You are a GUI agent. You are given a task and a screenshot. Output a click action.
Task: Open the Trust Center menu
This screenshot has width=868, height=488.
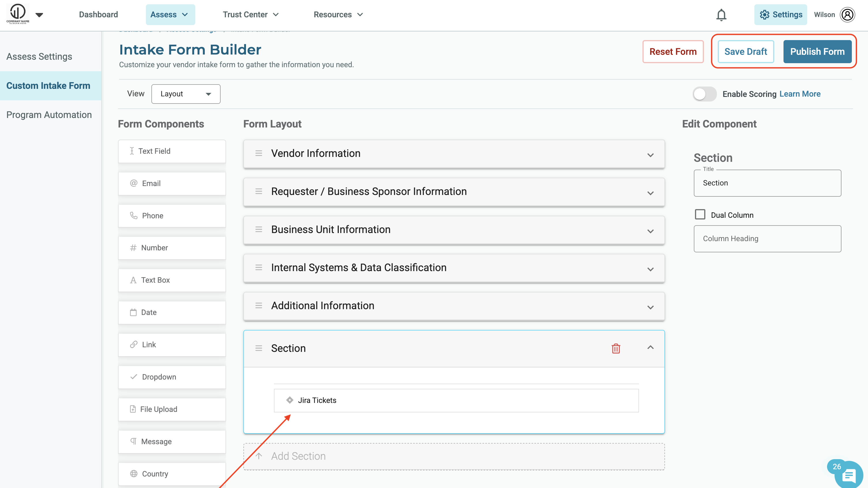coord(251,15)
